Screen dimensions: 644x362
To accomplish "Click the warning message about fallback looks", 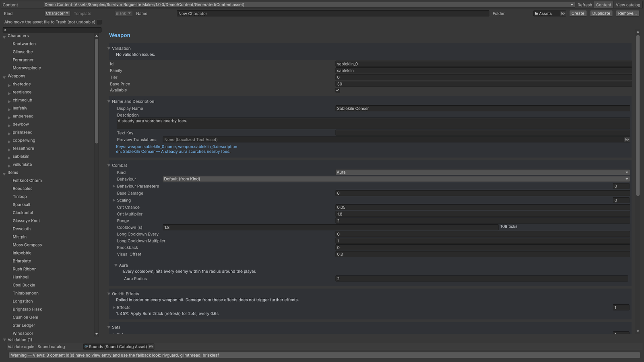I will (324, 355).
